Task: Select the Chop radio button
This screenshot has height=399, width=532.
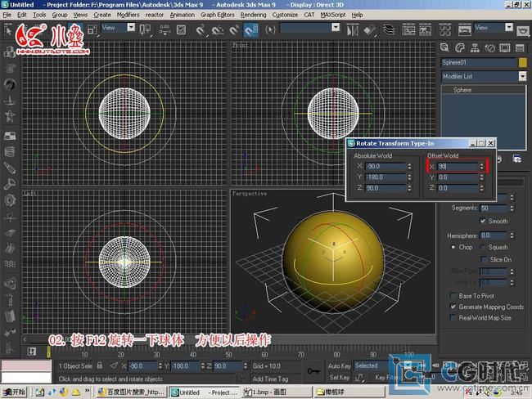Action: tap(453, 247)
